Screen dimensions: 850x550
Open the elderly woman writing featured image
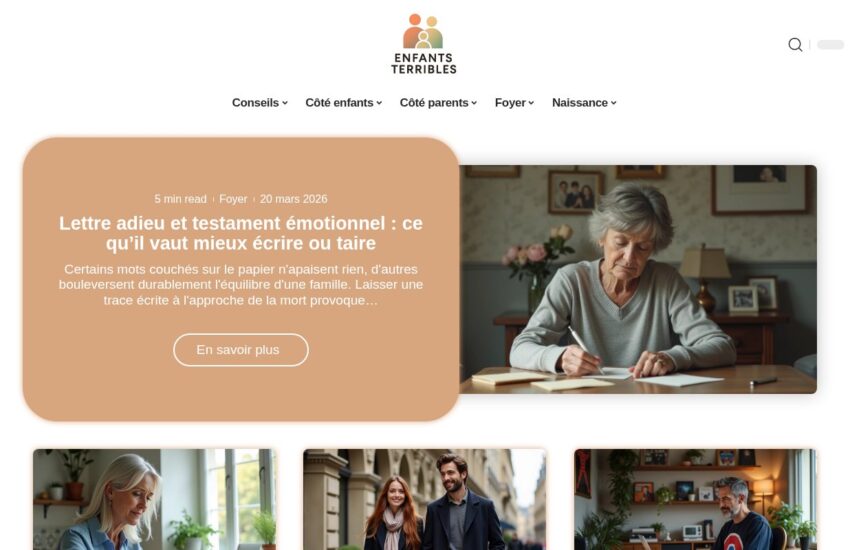point(638,279)
